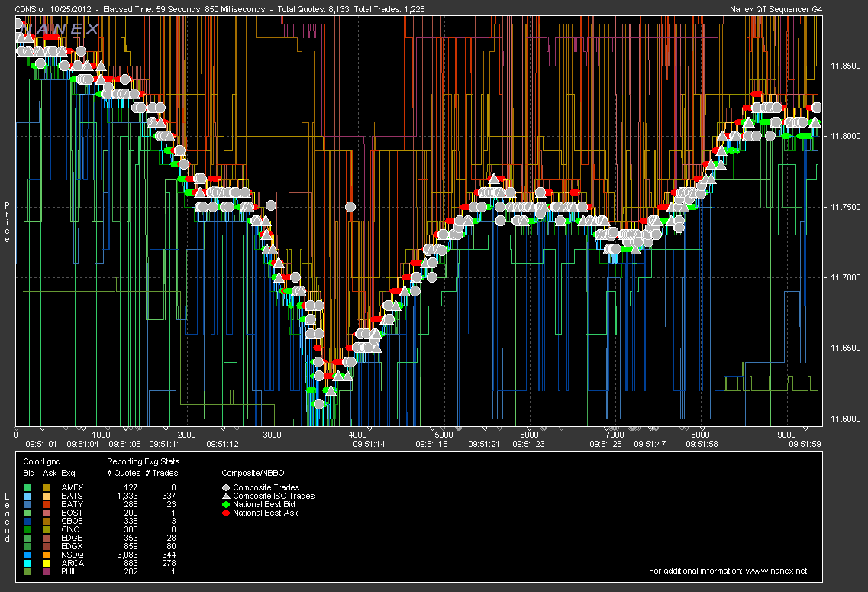Image resolution: width=868 pixels, height=592 pixels.
Task: Select the EDGE bid color swatch
Action: (x=27, y=538)
